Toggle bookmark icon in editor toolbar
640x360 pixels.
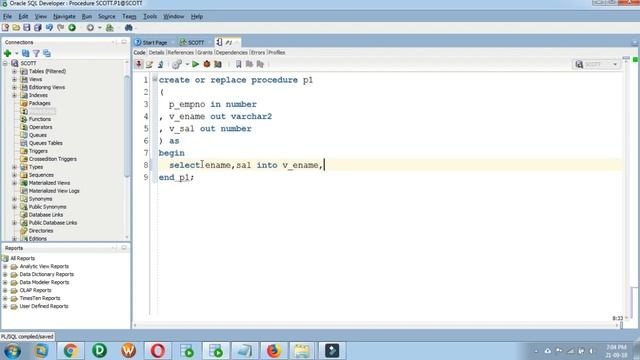238,64
